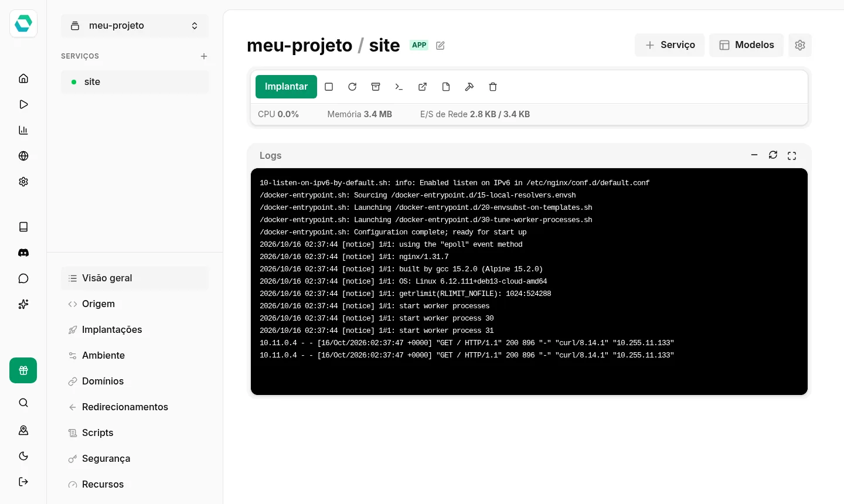The height and width of the screenshot is (504, 844).
Task: Click the play icon in the left sidebar
Action: coord(23,104)
